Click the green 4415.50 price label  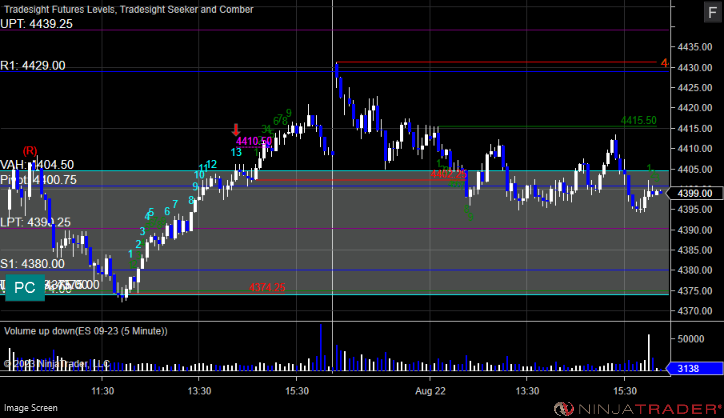pos(639,121)
